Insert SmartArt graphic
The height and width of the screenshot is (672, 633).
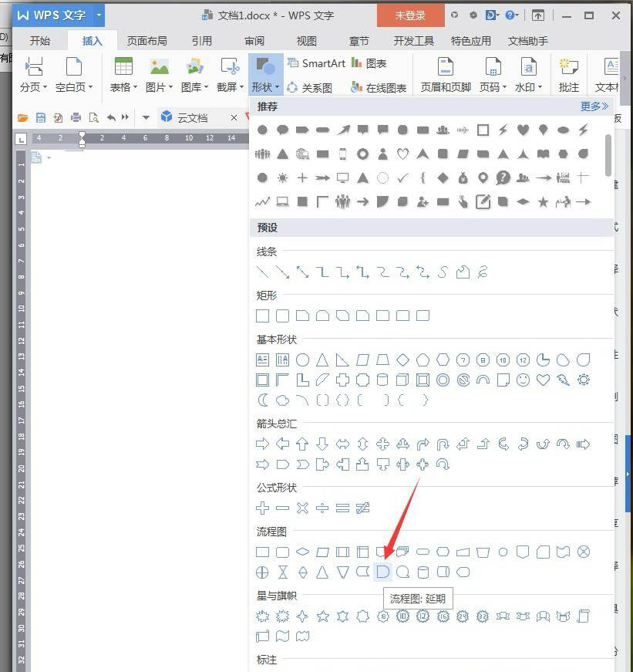[316, 63]
